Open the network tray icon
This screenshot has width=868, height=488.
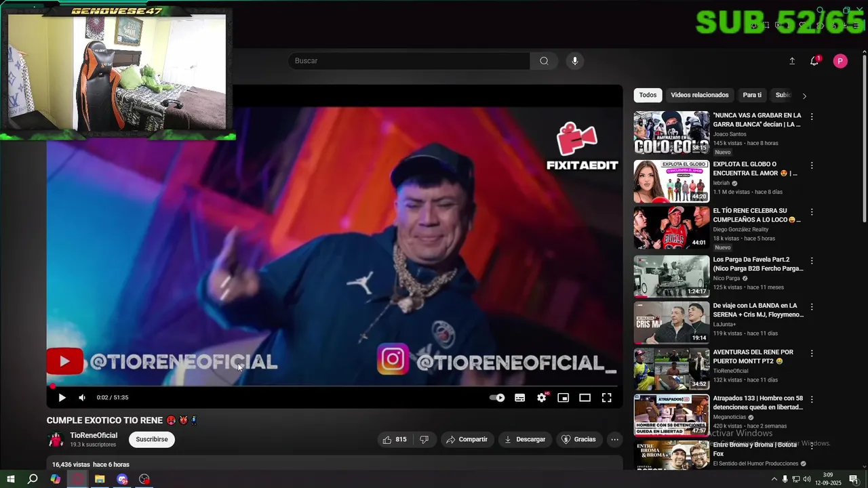coord(796,479)
